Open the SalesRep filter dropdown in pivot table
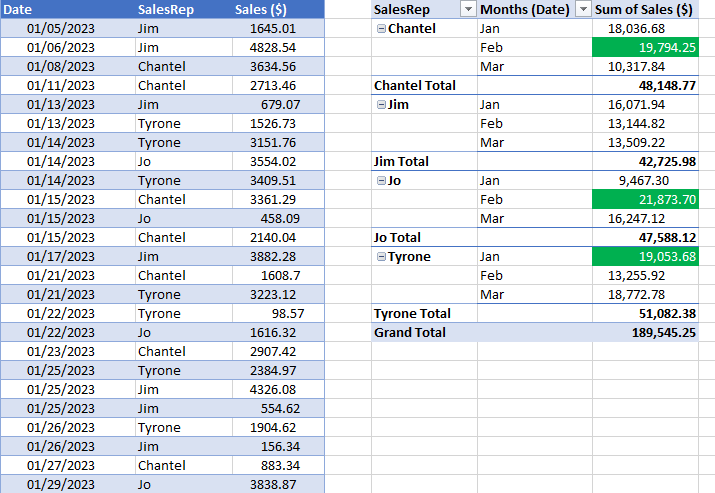This screenshot has height=493, width=715. (468, 9)
